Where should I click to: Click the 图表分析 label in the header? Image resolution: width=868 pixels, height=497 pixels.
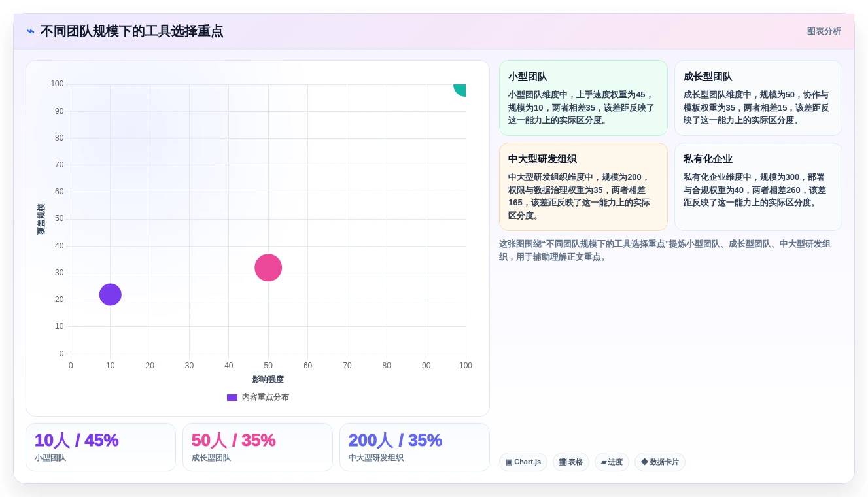click(824, 31)
